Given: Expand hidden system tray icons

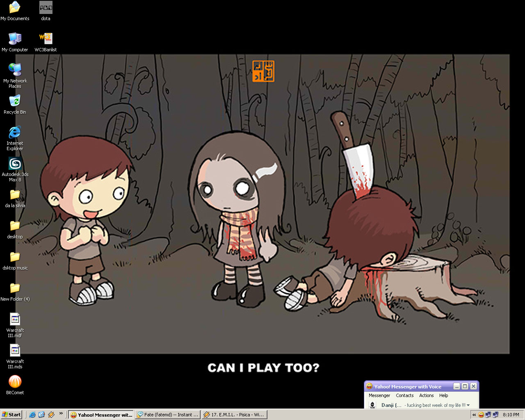Looking at the screenshot, I should (x=474, y=415).
